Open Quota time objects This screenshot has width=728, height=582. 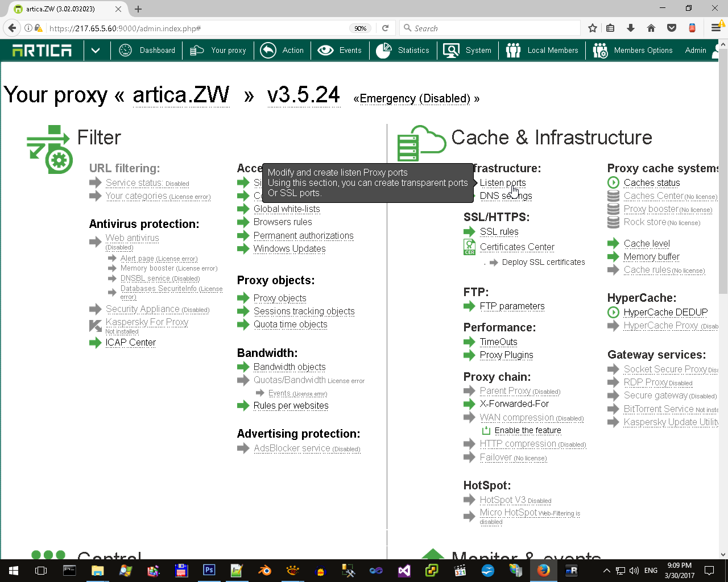click(291, 325)
